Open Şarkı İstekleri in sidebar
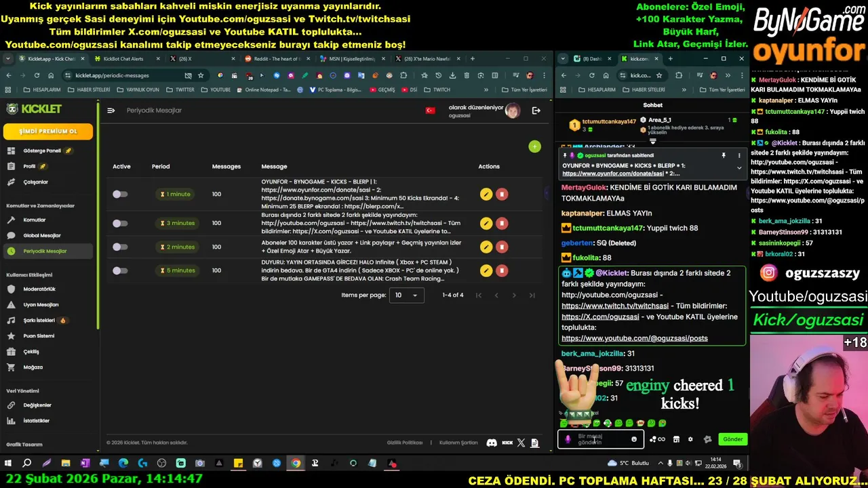868x488 pixels. pos(39,321)
